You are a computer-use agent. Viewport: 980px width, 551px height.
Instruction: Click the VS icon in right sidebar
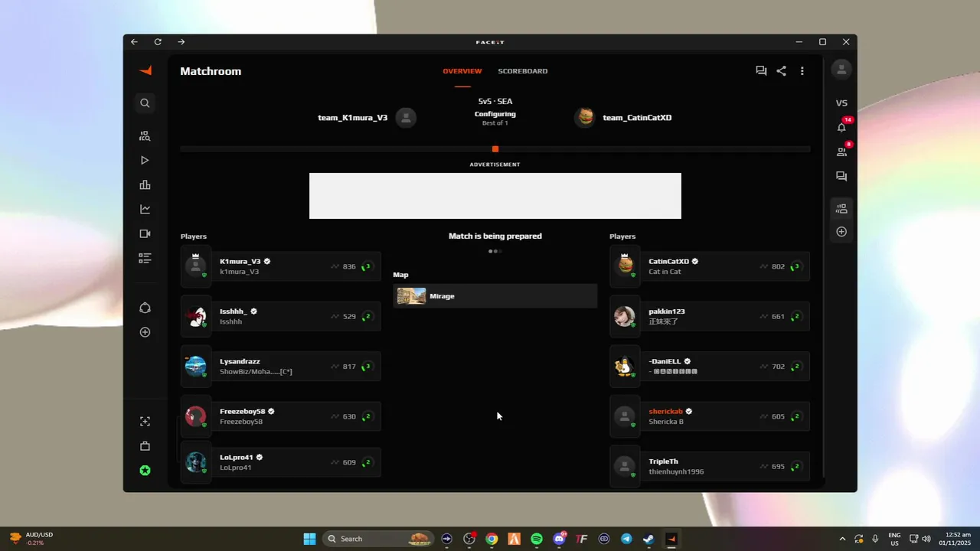pyautogui.click(x=841, y=103)
